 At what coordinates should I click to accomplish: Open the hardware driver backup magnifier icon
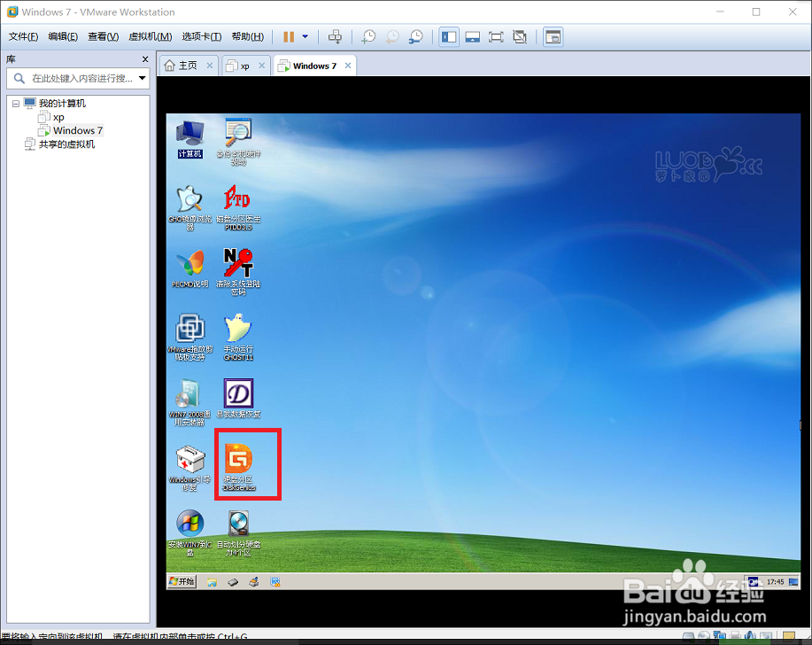[238, 141]
